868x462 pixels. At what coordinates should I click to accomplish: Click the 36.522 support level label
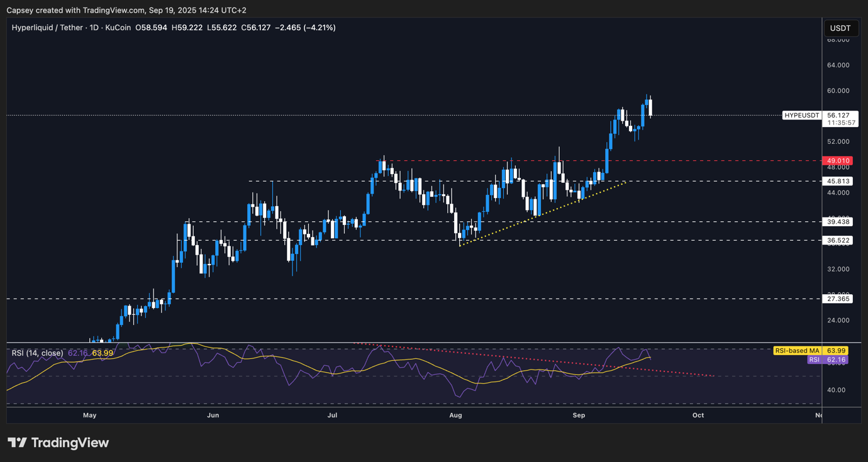(x=838, y=241)
